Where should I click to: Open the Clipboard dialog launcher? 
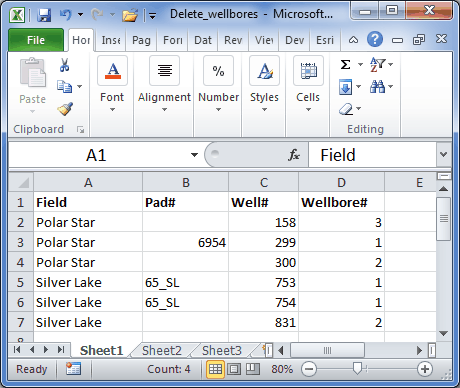click(x=80, y=129)
